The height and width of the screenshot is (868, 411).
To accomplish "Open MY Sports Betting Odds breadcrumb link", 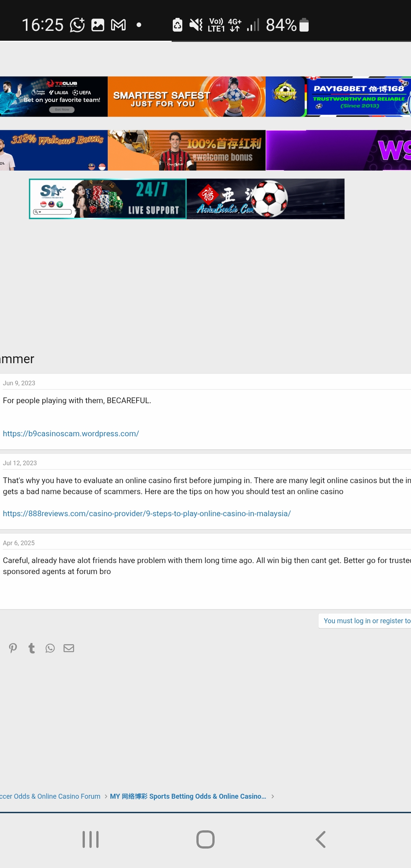I will 188,796.
